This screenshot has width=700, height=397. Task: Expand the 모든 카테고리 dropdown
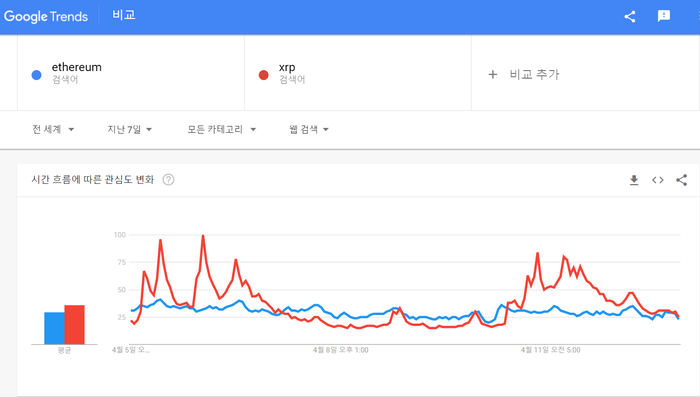coord(221,130)
